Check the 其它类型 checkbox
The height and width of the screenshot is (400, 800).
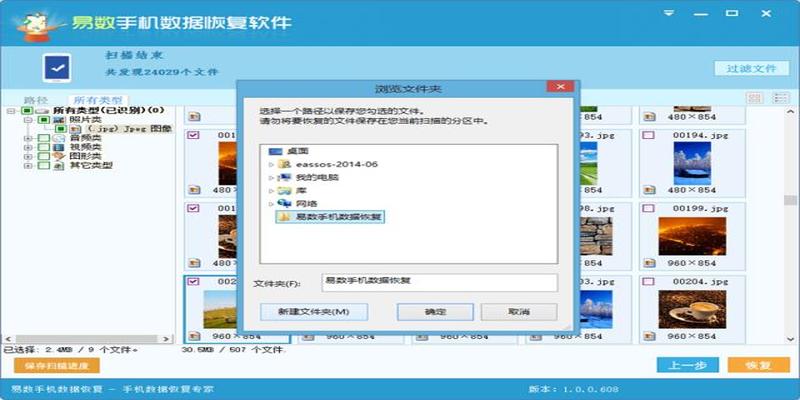pos(44,166)
